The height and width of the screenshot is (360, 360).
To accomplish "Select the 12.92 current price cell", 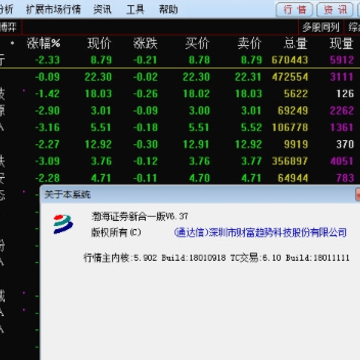I will (x=98, y=144).
